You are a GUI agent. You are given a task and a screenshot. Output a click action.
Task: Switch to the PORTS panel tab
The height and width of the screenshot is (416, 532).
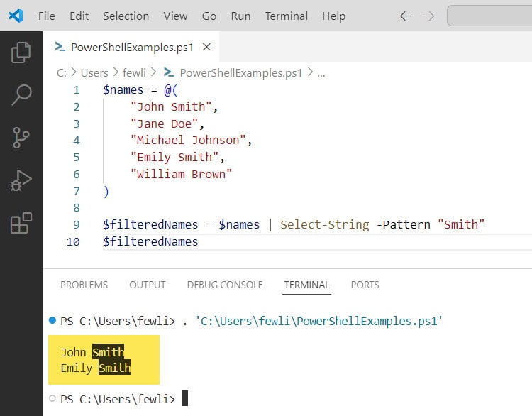coord(365,285)
